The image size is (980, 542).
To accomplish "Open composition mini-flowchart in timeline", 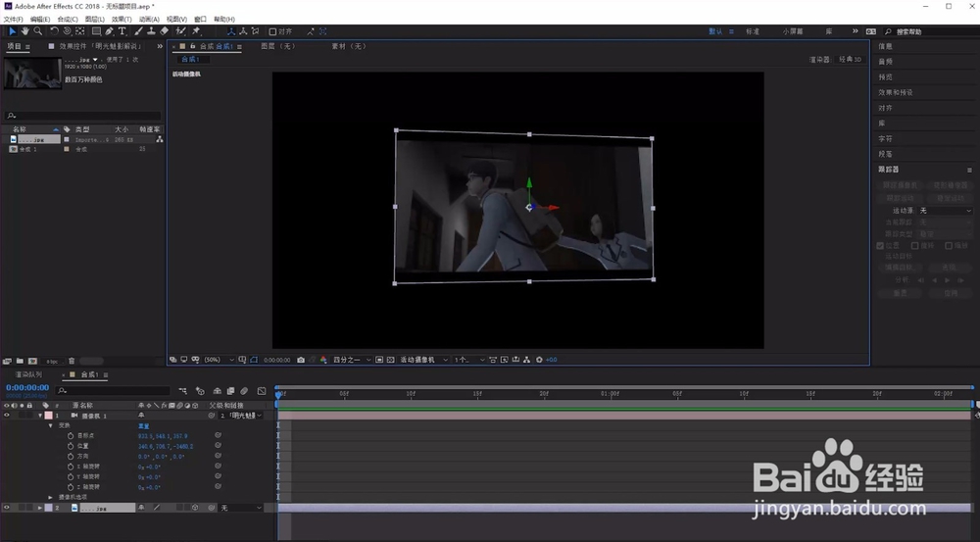I will [x=182, y=391].
